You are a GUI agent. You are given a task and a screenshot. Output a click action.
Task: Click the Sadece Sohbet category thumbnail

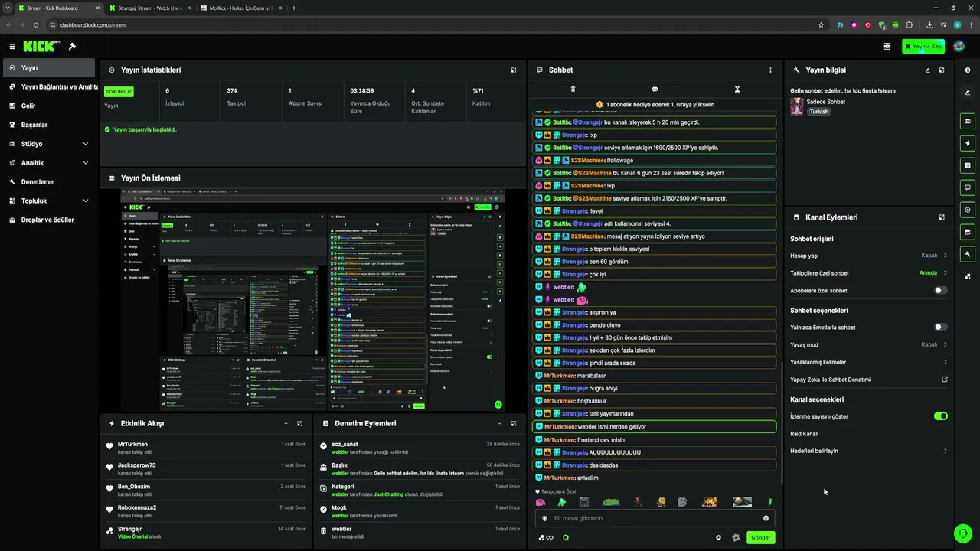click(797, 106)
